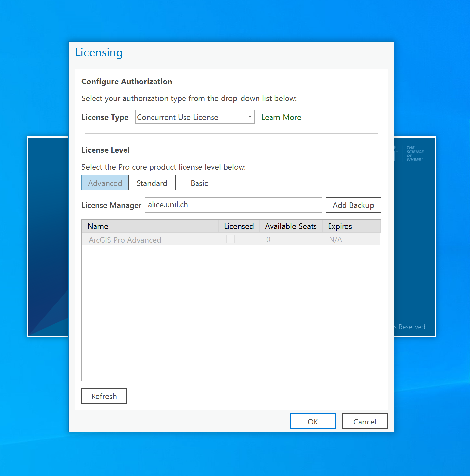Click the Learn More link
Image resolution: width=470 pixels, height=476 pixels.
point(281,117)
